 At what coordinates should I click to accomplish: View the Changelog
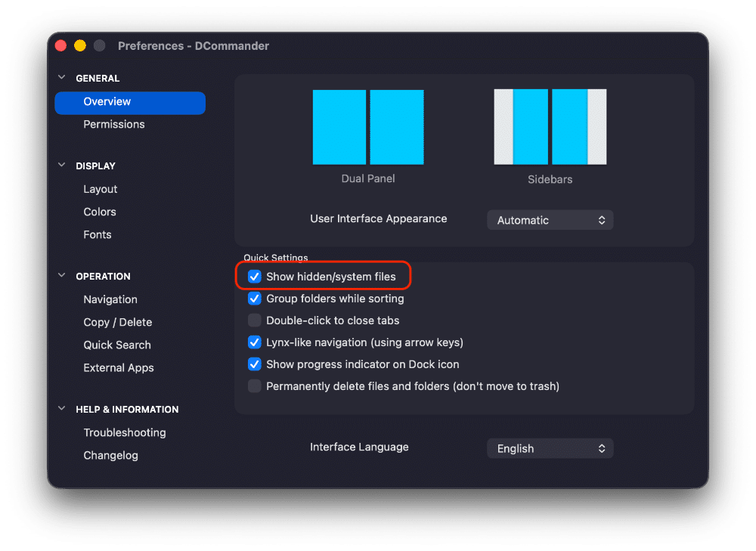coord(110,455)
